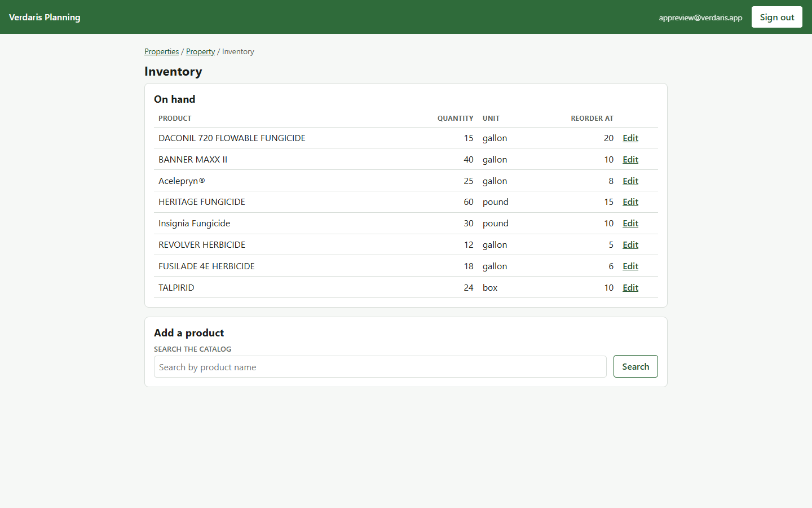
Task: Click the DACONIL 720 FLOWABLE FUNGICIDE product name
Action: tap(232, 138)
